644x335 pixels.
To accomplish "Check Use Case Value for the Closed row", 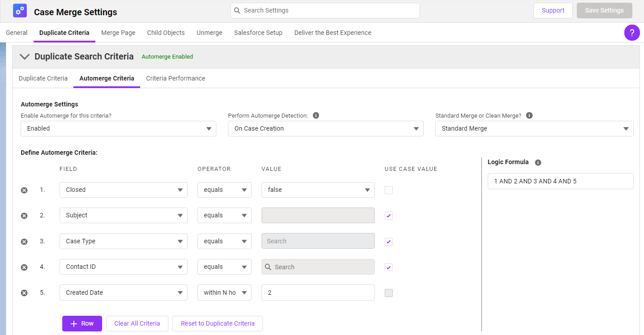I will [x=389, y=190].
